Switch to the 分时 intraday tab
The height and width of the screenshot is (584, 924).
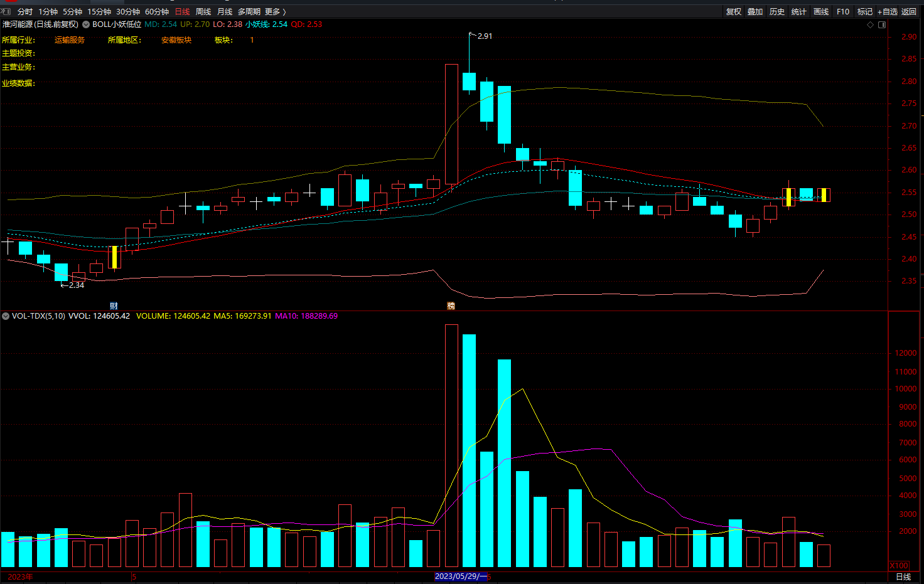click(x=25, y=12)
